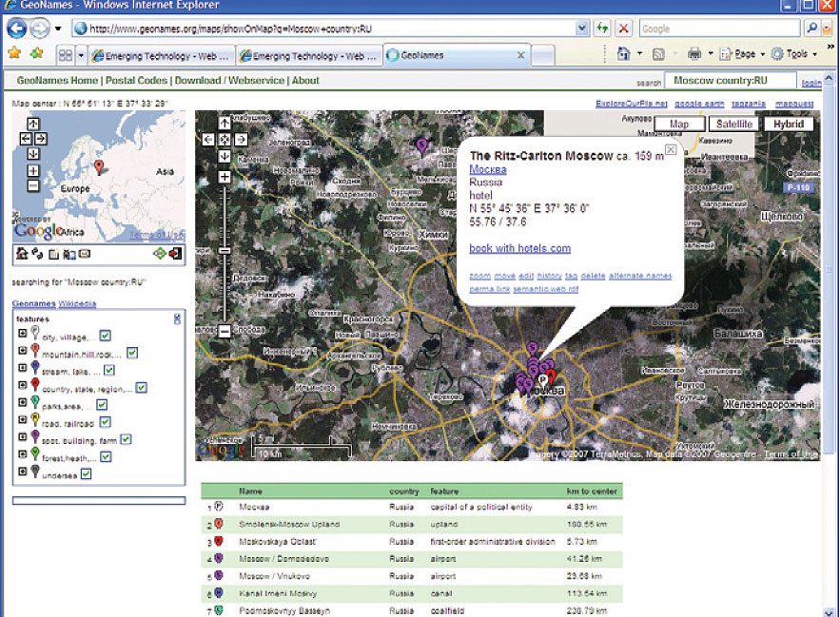The image size is (840, 617).
Task: Close the Ritz-Carlton Moscow info balloon
Action: click(x=670, y=150)
